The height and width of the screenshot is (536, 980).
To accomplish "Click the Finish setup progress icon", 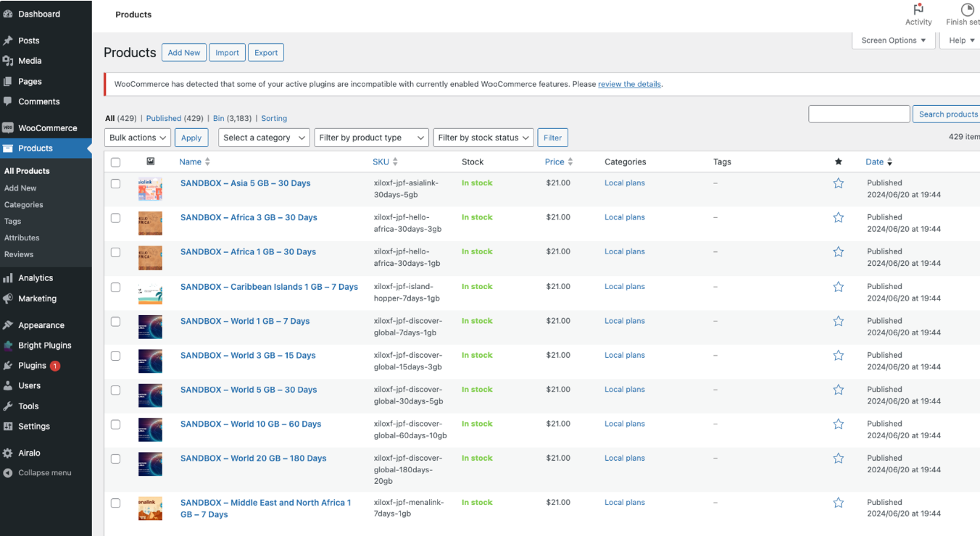I will [968, 9].
